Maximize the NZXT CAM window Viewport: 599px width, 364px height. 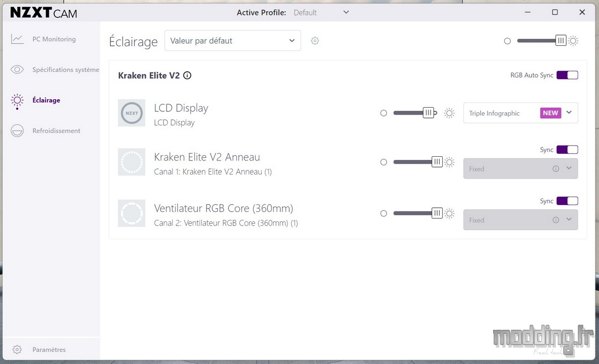pos(555,13)
